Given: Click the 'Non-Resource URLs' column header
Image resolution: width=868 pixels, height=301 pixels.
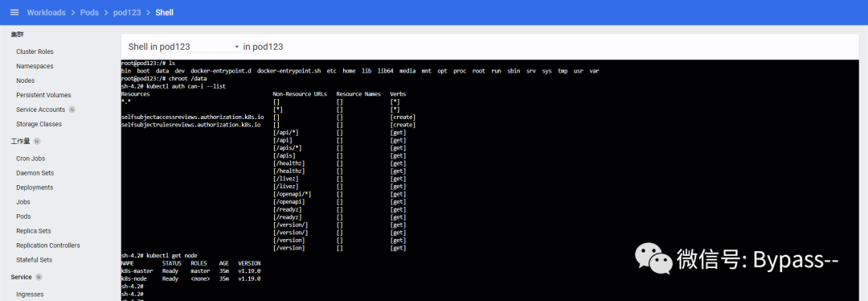Looking at the screenshot, I should (x=300, y=94).
